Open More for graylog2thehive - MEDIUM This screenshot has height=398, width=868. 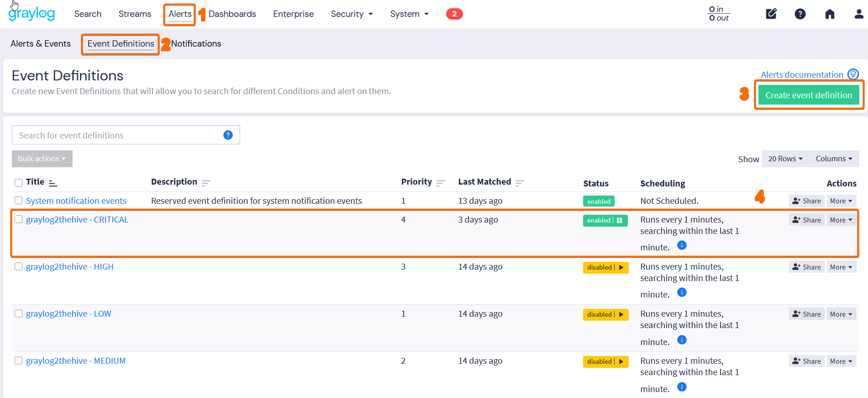point(841,361)
